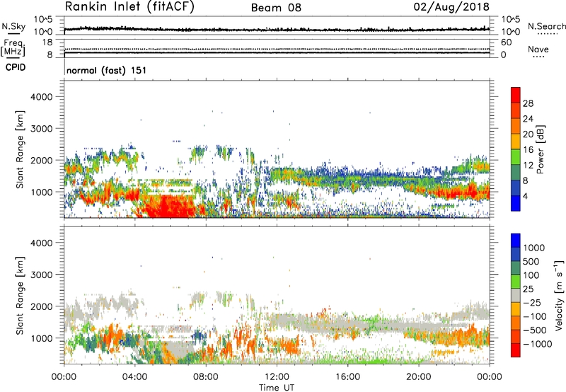
Task: Click the 'Slant Range [km]' label of the velocity panel
Action: coord(20,296)
